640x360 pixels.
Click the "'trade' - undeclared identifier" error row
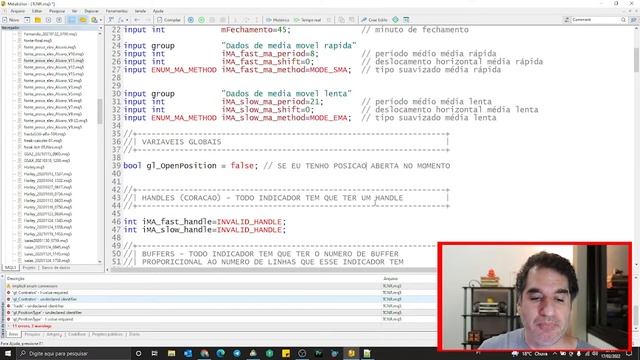[x=220, y=306]
